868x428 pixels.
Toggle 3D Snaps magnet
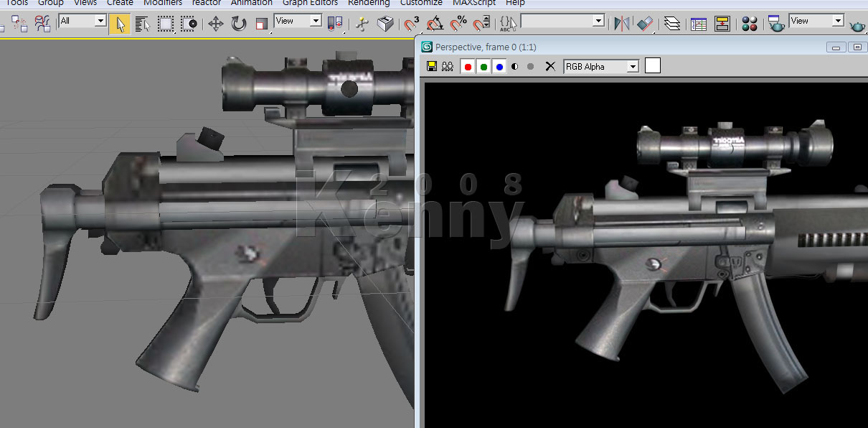412,24
